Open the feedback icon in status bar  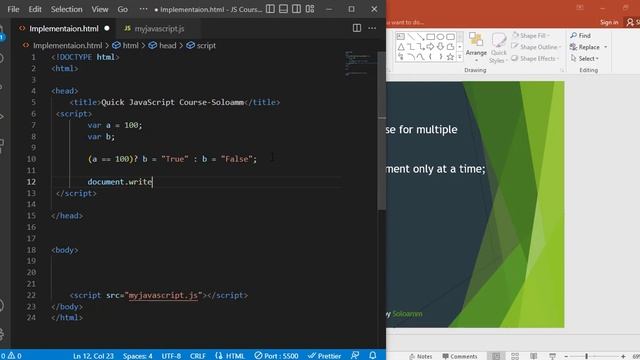coord(355,356)
